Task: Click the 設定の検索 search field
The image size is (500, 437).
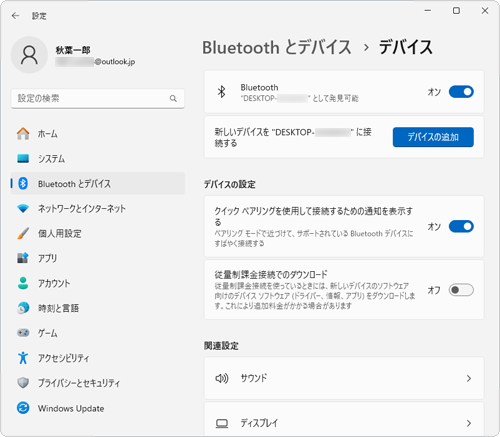Action: tap(98, 98)
